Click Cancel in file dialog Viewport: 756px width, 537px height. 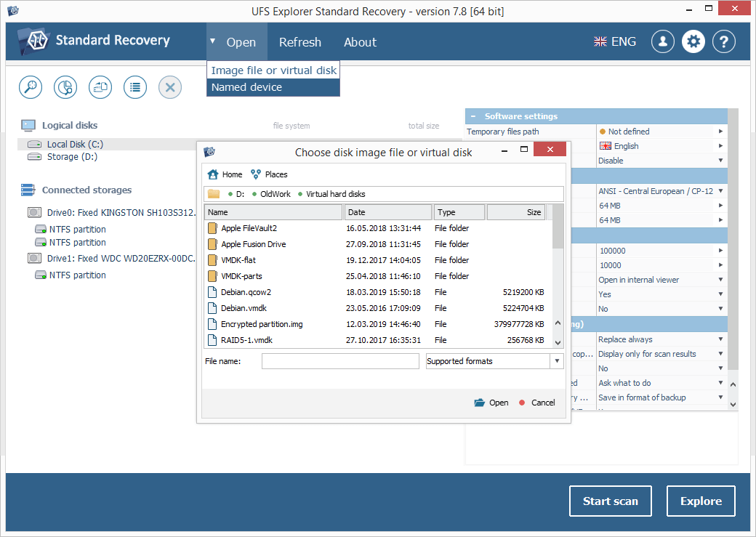pyautogui.click(x=537, y=403)
